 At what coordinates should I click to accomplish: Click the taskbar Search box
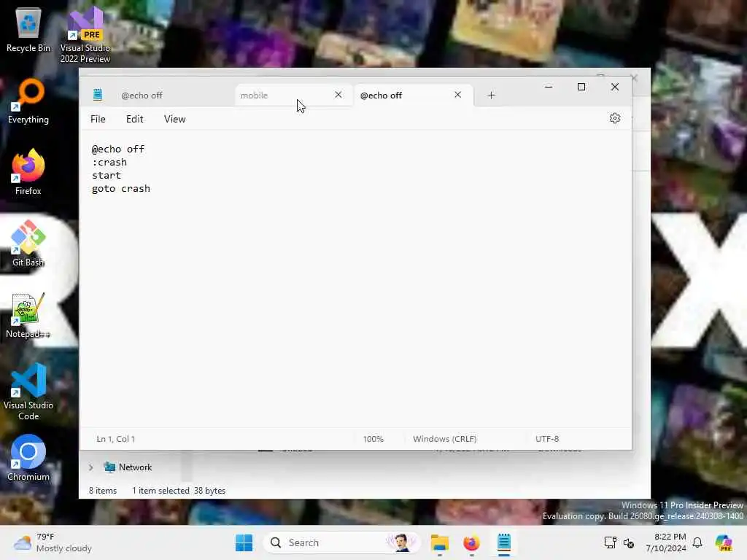point(342,542)
